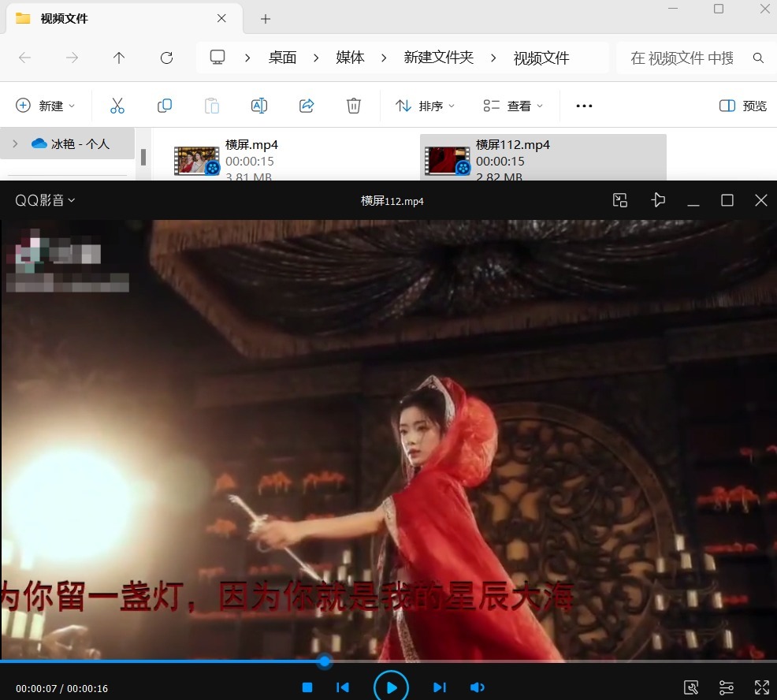777x700 pixels.
Task: Open the three-dots See more menu
Action: (584, 106)
